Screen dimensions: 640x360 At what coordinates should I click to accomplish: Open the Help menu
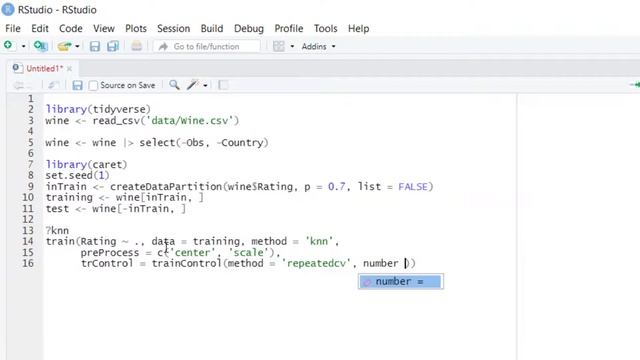tap(358, 29)
